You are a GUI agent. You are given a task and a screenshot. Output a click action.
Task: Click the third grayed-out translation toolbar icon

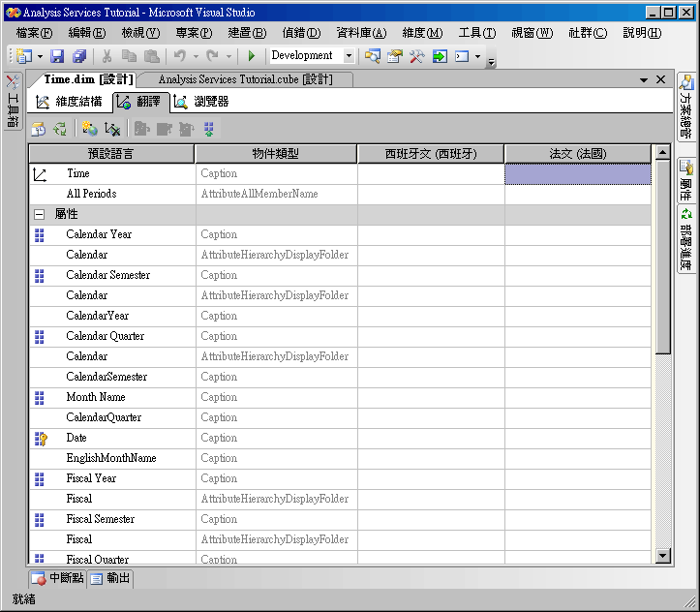click(x=187, y=129)
